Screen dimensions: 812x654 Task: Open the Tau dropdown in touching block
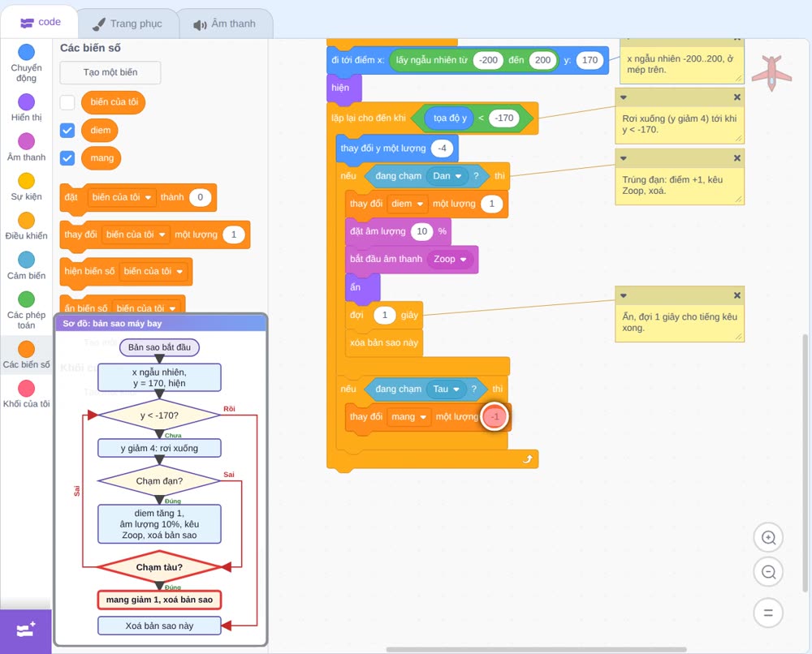446,389
